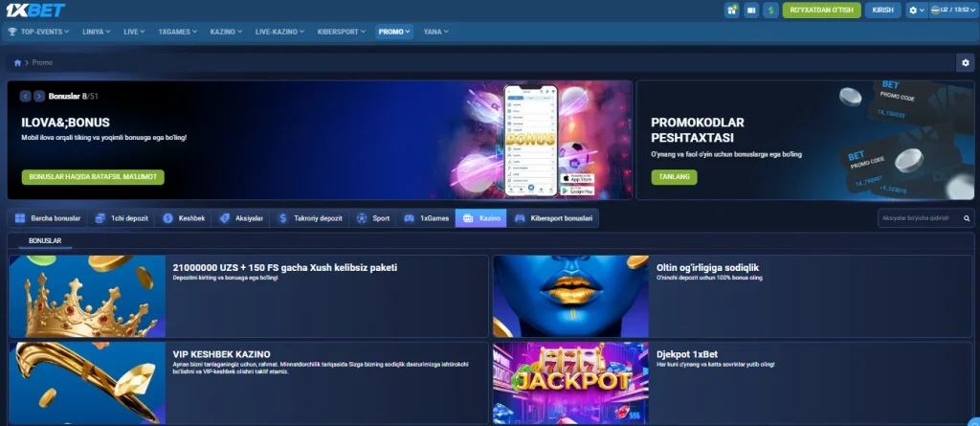
Task: Open 'Djekpot 1xBet' bonus title
Action: tap(687, 354)
